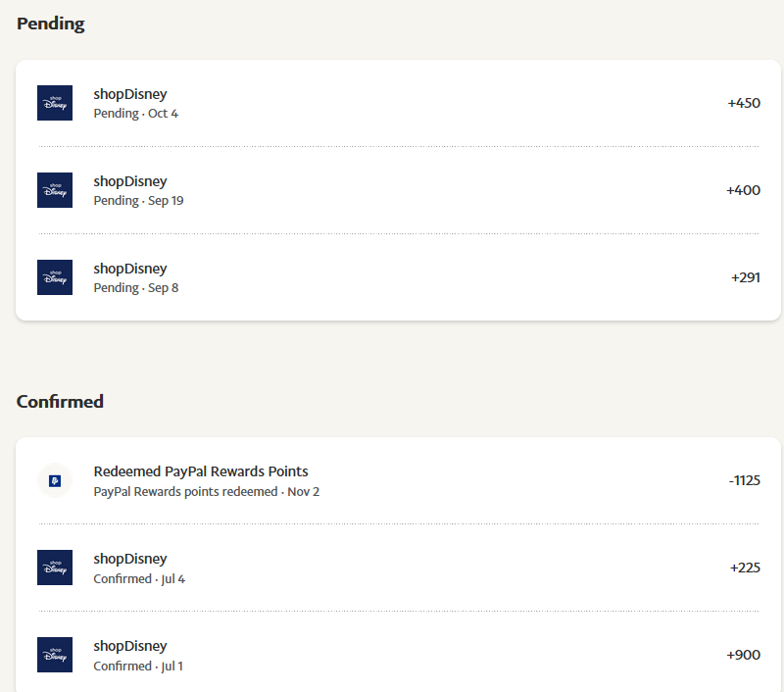Select the +450 pending points amount
The width and height of the screenshot is (784, 692).
(744, 103)
